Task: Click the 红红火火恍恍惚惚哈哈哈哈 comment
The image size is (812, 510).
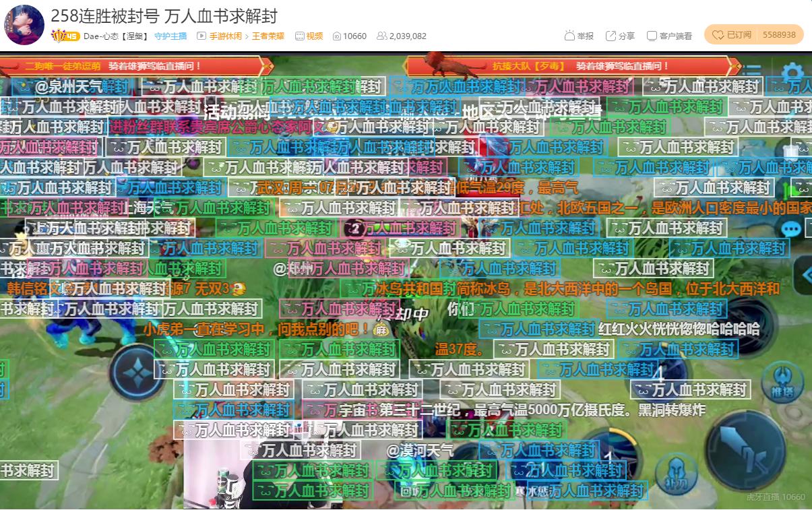Action: click(679, 329)
